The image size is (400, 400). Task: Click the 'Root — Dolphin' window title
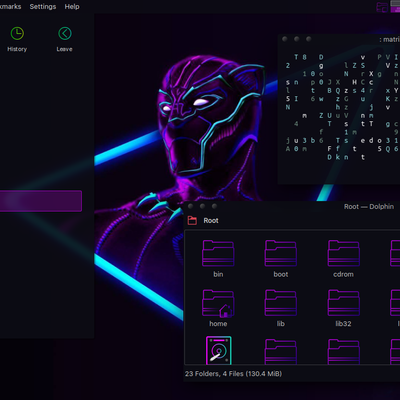[x=369, y=207]
